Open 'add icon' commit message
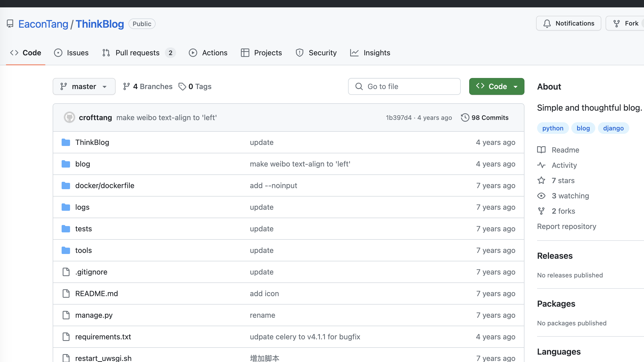Screen dimensions: 644x362 [x=264, y=293]
